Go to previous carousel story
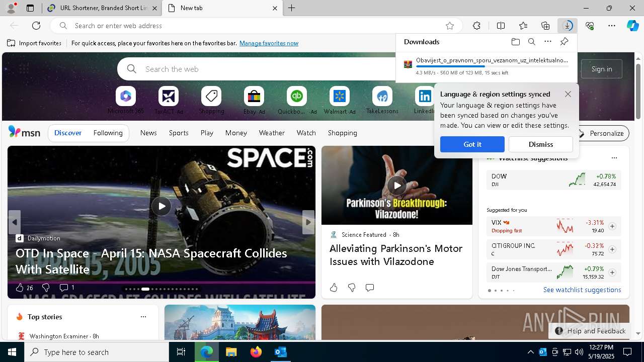 pos(15,222)
